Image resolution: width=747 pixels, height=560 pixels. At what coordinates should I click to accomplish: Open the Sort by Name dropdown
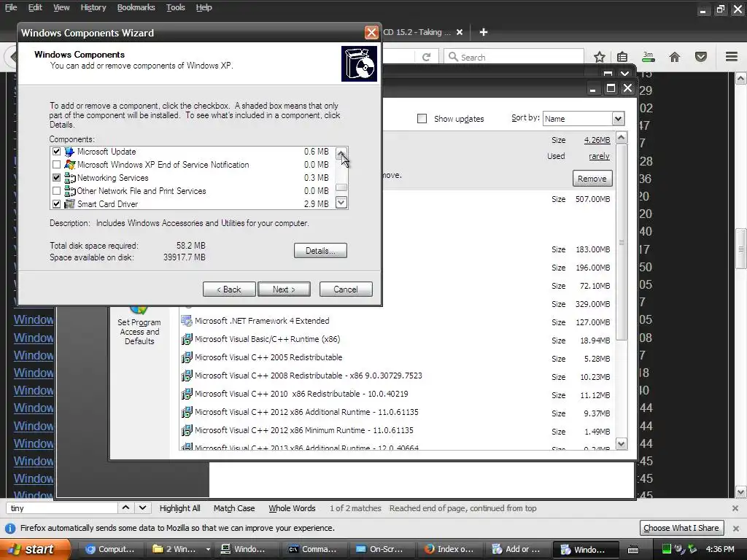(618, 119)
